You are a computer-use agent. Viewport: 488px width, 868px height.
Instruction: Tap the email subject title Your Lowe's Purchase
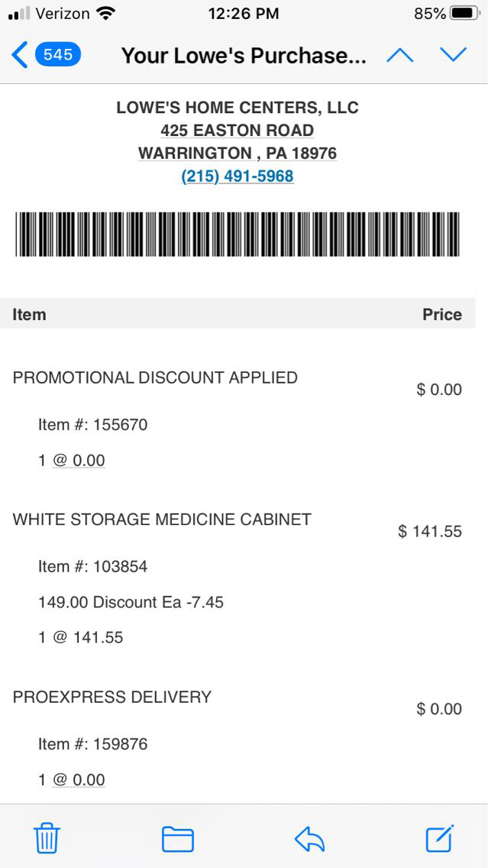point(244,56)
